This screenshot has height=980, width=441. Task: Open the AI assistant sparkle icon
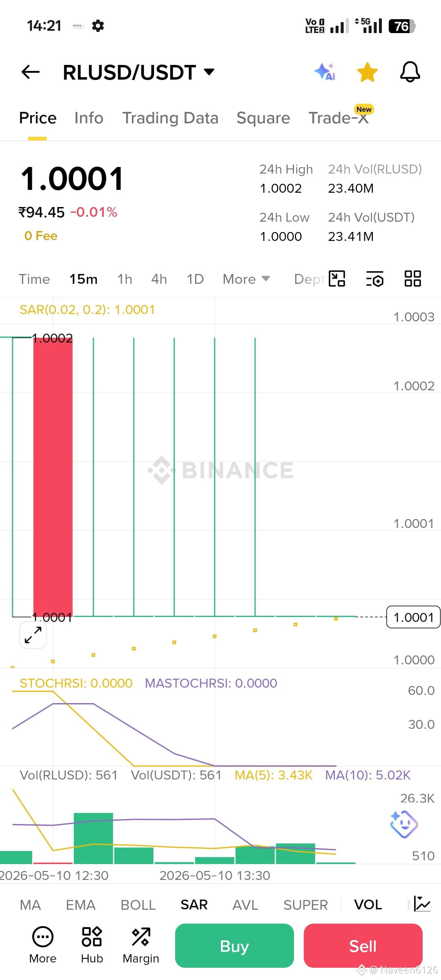[x=325, y=72]
